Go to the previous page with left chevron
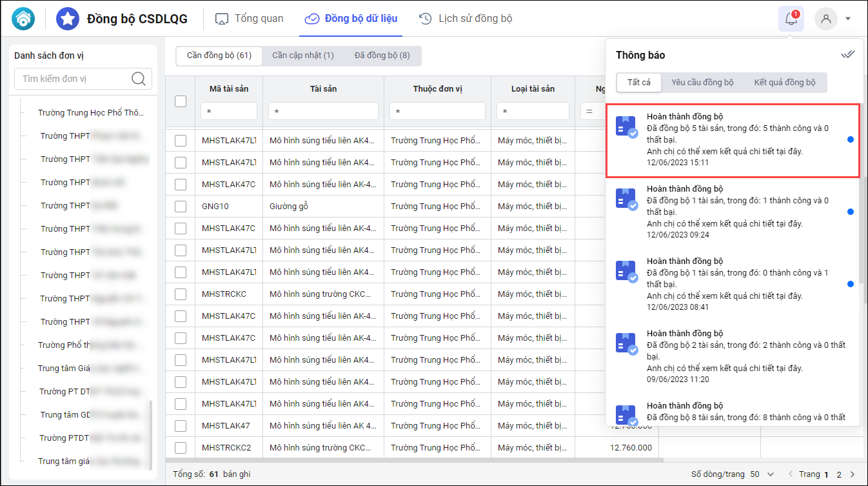Screen dimensions: 868x486 pyautogui.click(x=792, y=474)
